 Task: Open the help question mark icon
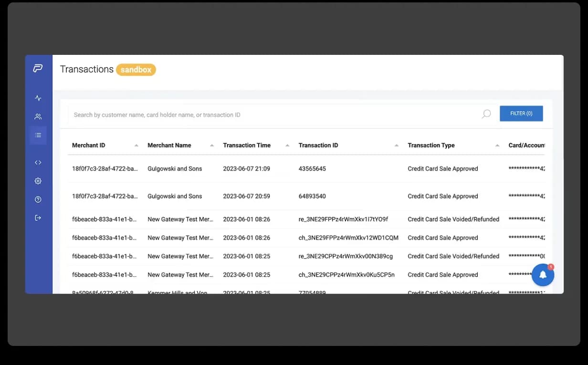coord(38,199)
